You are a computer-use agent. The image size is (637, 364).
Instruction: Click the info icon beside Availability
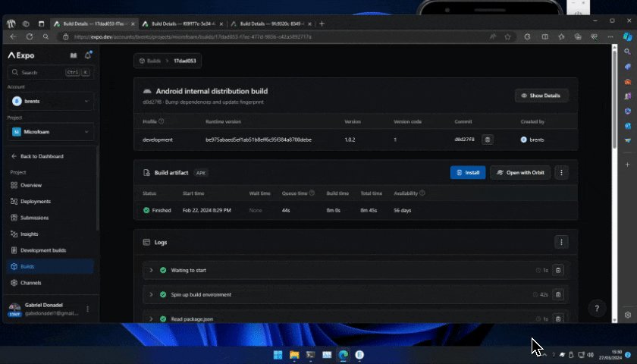[422, 193]
